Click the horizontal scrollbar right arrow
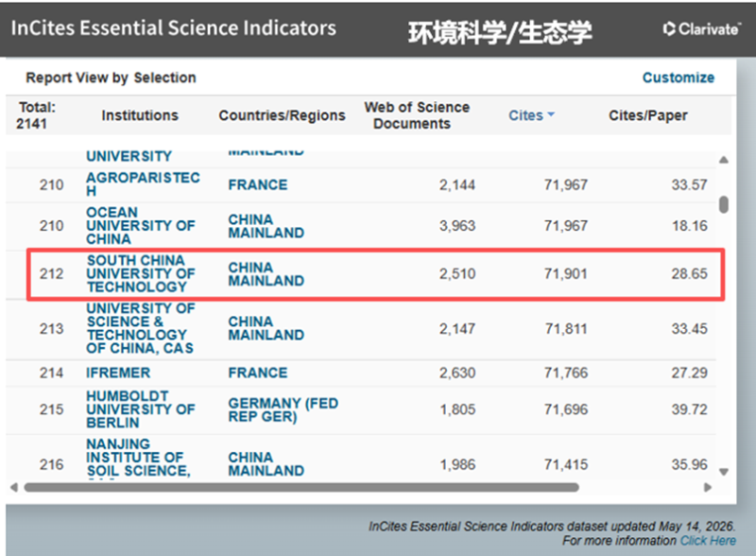The image size is (756, 556). click(707, 488)
